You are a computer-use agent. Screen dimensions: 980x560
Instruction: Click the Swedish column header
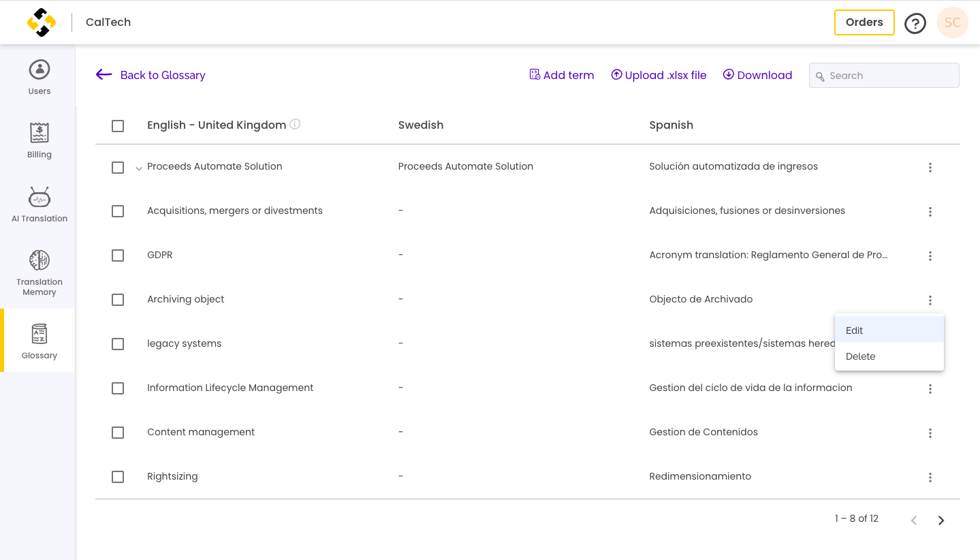[421, 125]
